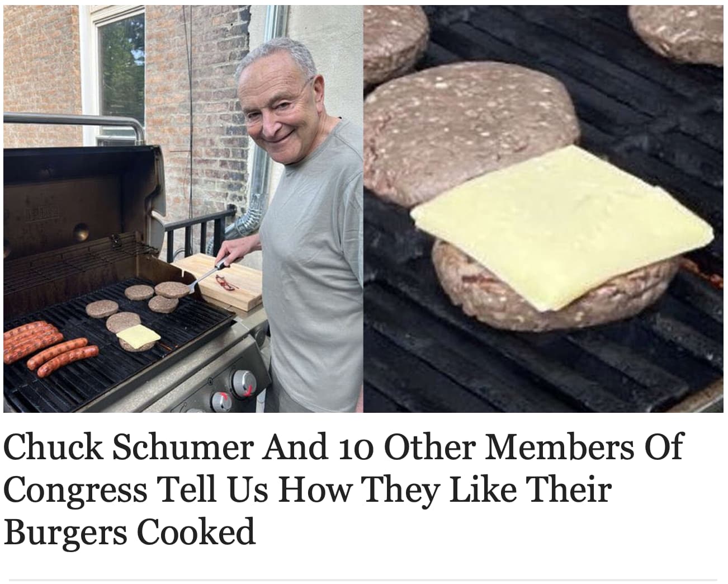Open the close-up cheeseburger photo on the right
Image resolution: width=728 pixels, height=584 pixels.
click(x=543, y=209)
